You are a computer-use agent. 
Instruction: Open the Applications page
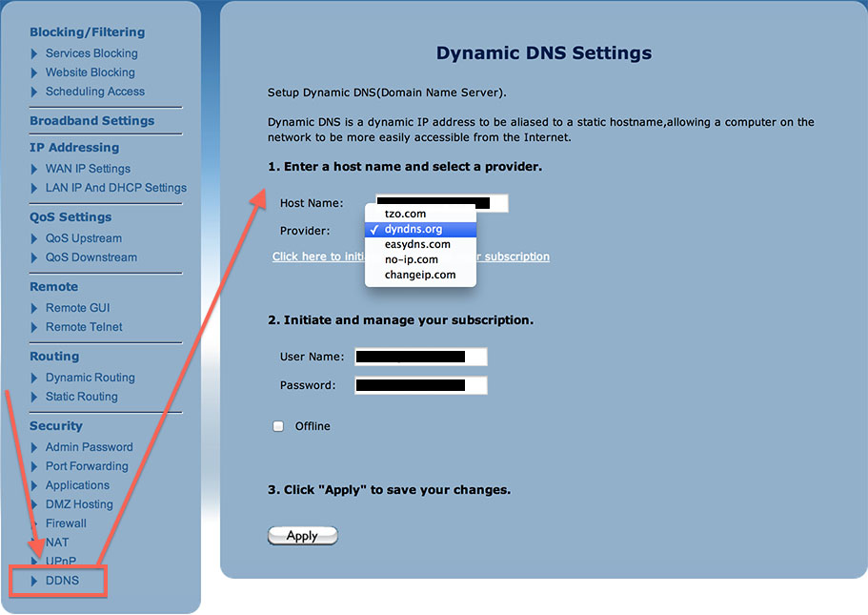coord(77,485)
